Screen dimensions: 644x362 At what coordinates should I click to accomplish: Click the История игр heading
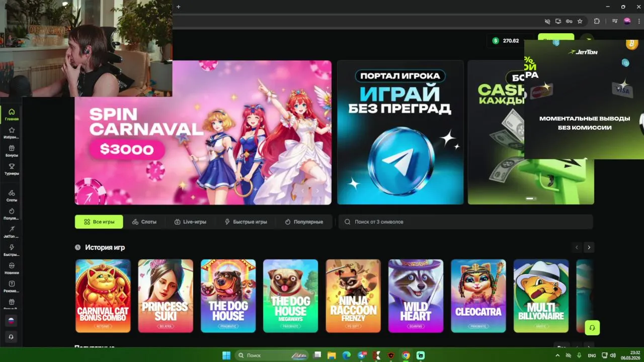[x=105, y=247]
